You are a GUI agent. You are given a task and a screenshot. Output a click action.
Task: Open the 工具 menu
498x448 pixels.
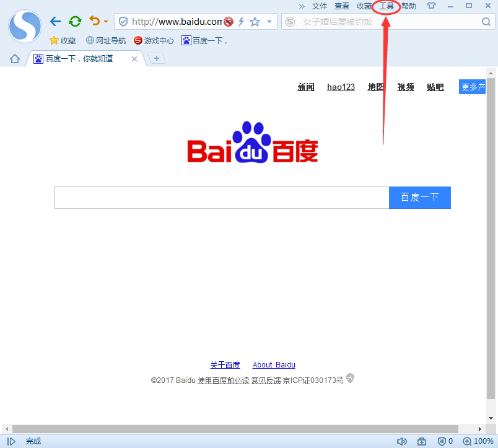click(x=385, y=6)
